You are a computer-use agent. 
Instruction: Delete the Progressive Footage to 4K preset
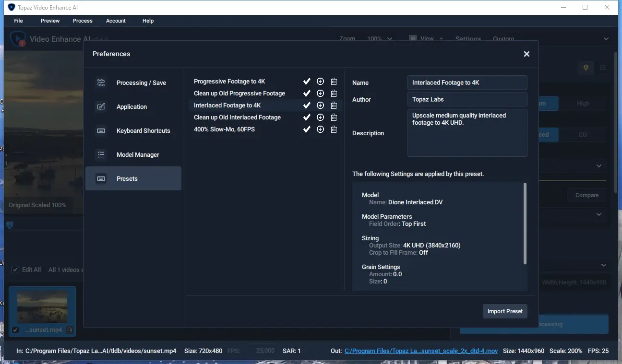coord(334,82)
